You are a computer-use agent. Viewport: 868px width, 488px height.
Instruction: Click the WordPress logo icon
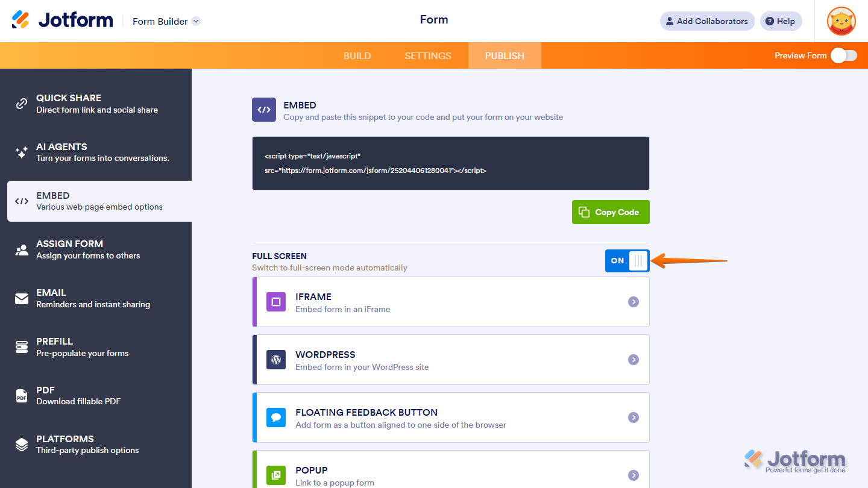click(276, 360)
